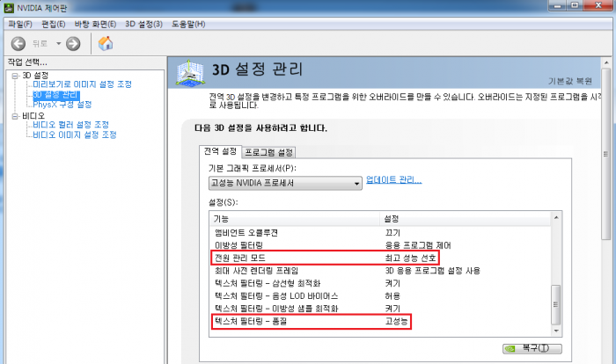This screenshot has height=364, width=616.
Task: Switch to the 전역 설정 tab
Action: 220,151
